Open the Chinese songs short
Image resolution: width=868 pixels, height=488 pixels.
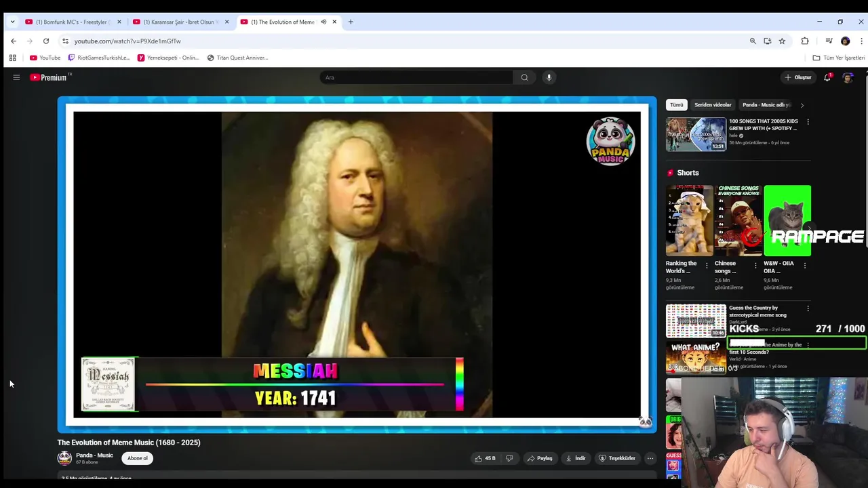pos(738,221)
